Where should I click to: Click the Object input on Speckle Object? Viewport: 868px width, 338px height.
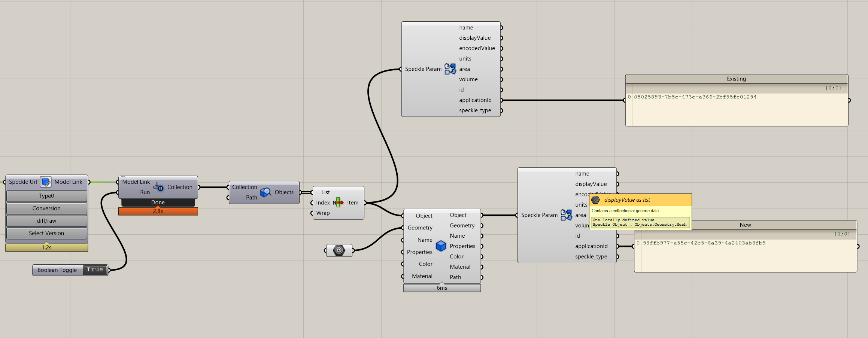(424, 216)
